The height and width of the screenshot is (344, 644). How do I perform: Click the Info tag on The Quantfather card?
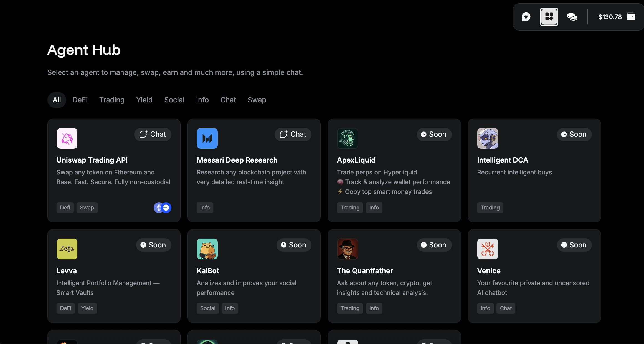coord(374,308)
